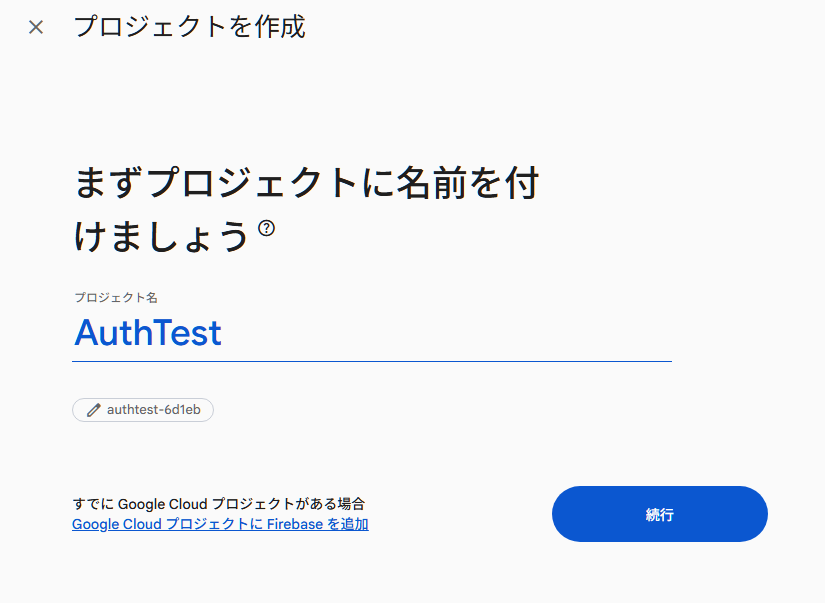The height and width of the screenshot is (603, 825).
Task: Click the right edge of the blue 続行 button
Action: point(755,514)
